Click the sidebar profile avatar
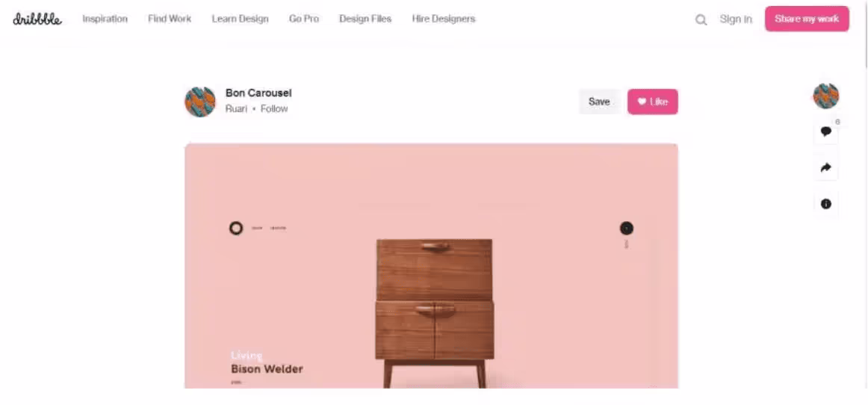Image resolution: width=868 pixels, height=405 pixels. pos(826,96)
